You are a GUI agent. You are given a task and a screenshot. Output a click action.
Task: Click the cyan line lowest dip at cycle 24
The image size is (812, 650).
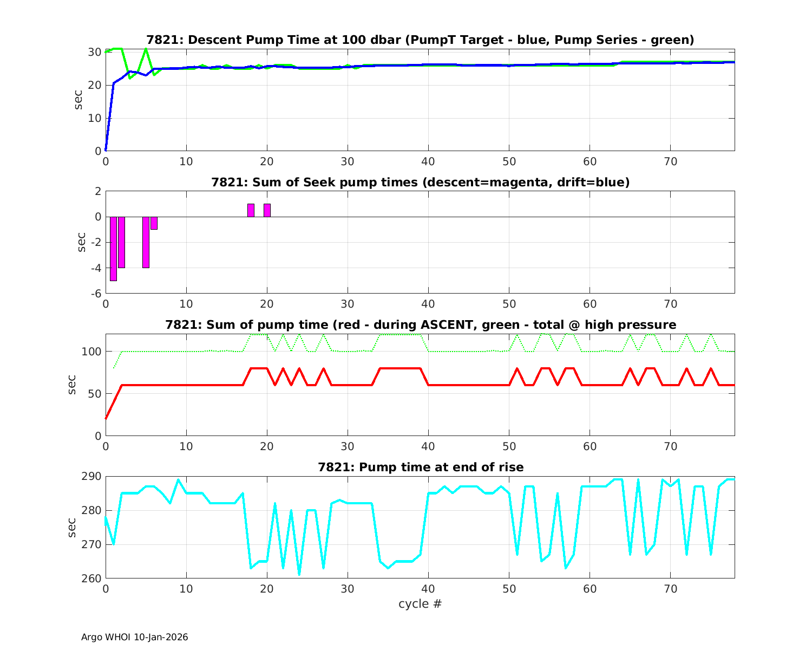click(x=299, y=574)
